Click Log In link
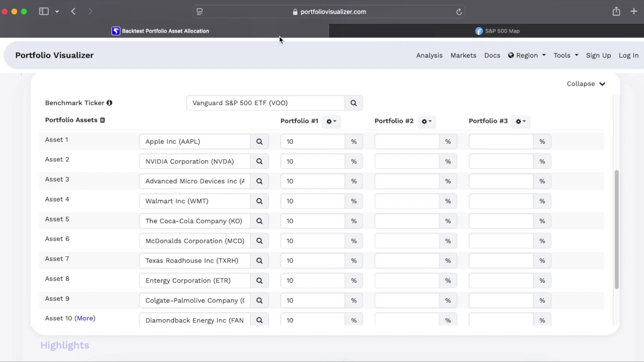 (628, 55)
